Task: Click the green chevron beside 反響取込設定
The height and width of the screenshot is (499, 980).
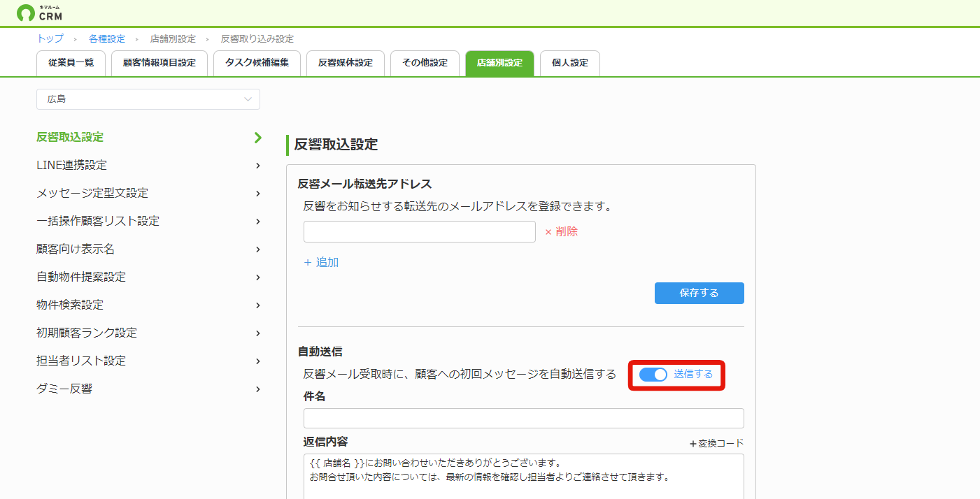Action: [x=258, y=138]
